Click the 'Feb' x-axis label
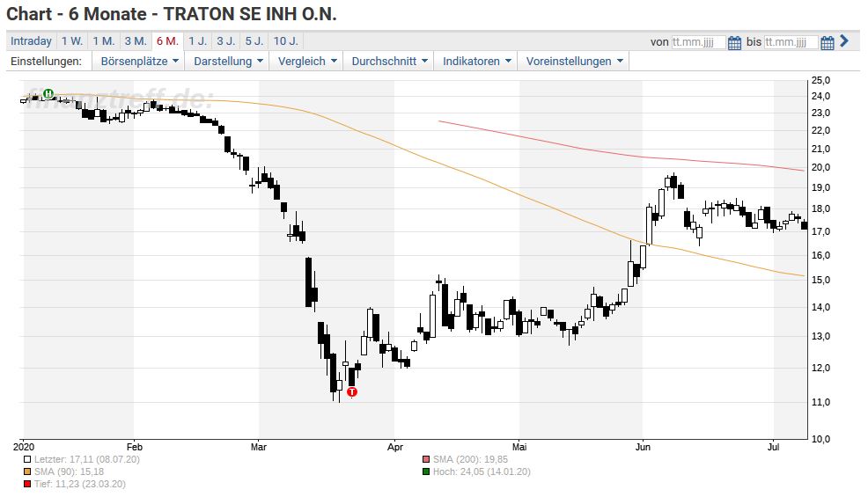This screenshot has height=497, width=868. (135, 447)
